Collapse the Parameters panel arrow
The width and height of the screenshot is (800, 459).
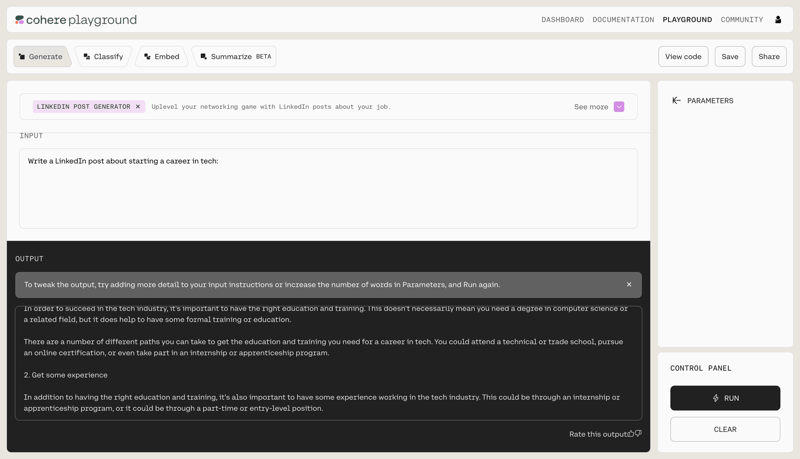[676, 100]
